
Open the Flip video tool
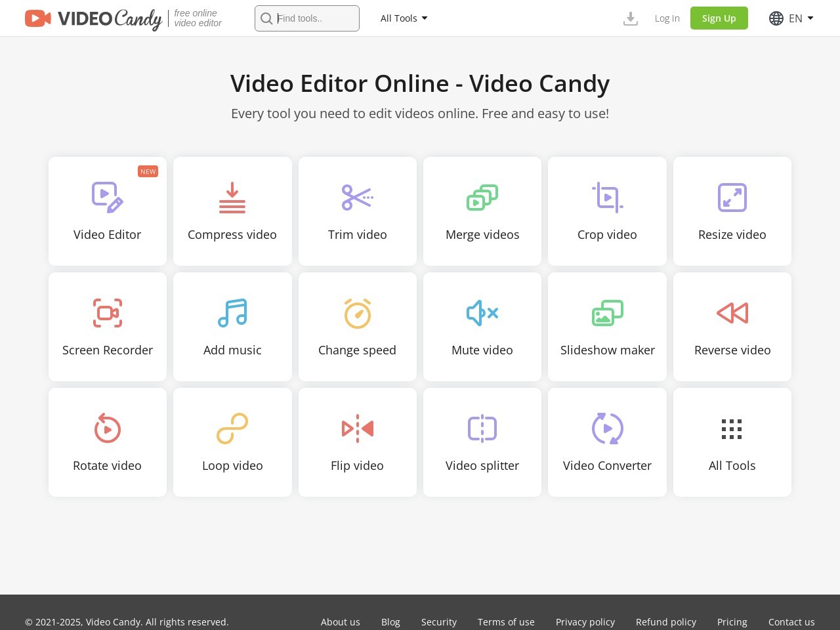(357, 442)
